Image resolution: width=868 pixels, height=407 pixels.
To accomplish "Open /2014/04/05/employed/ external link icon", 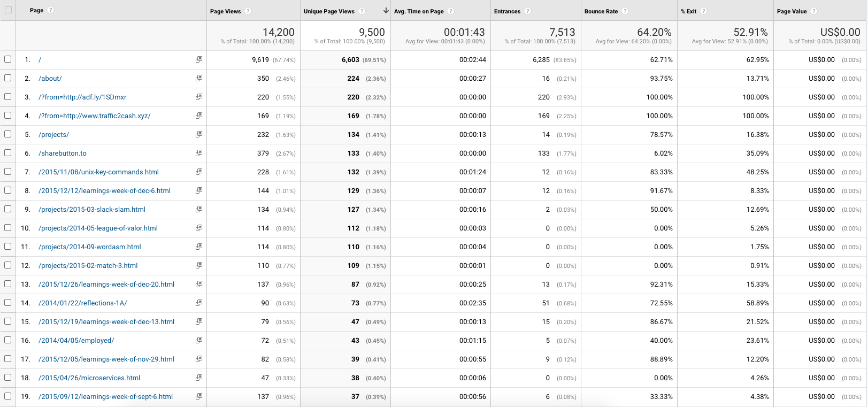I will [199, 340].
